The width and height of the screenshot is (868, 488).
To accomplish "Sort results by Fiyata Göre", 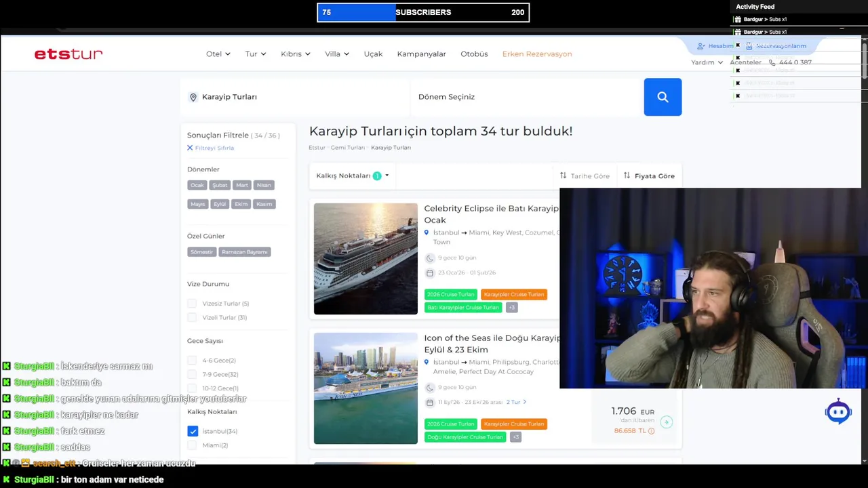I will coord(649,176).
